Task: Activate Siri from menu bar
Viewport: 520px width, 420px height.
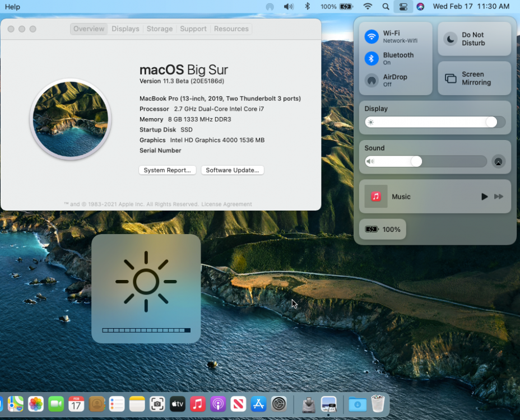Action: click(420, 7)
